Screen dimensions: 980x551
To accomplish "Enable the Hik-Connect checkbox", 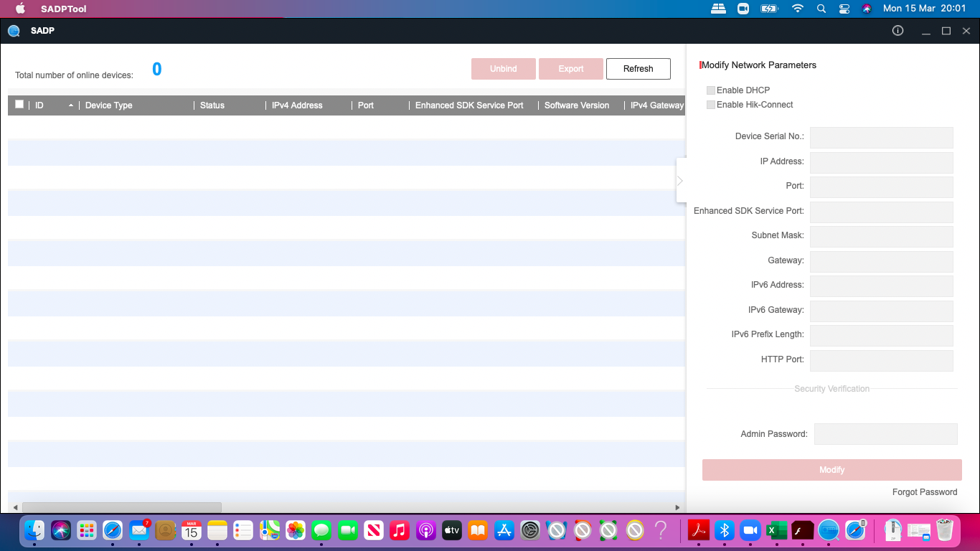I will [x=711, y=104].
